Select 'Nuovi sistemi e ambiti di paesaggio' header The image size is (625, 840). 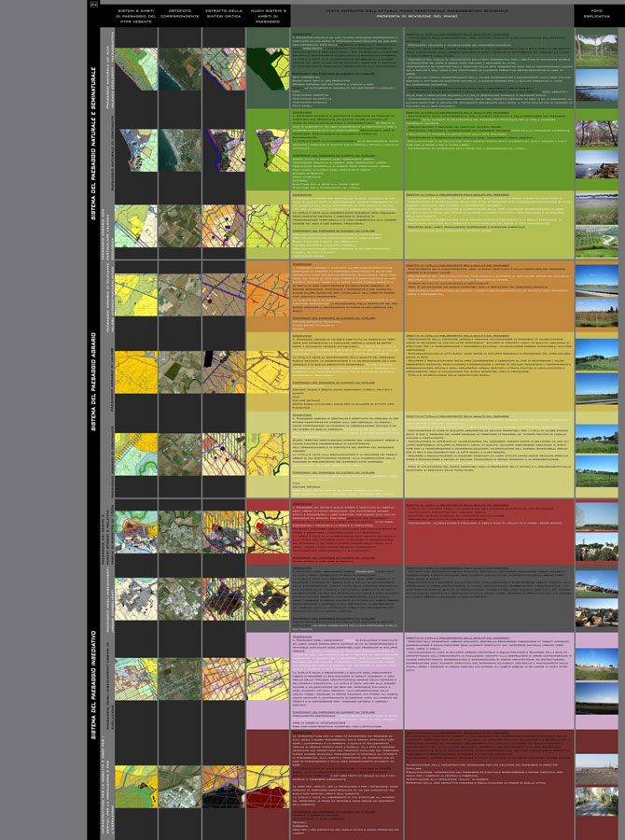[x=268, y=15]
